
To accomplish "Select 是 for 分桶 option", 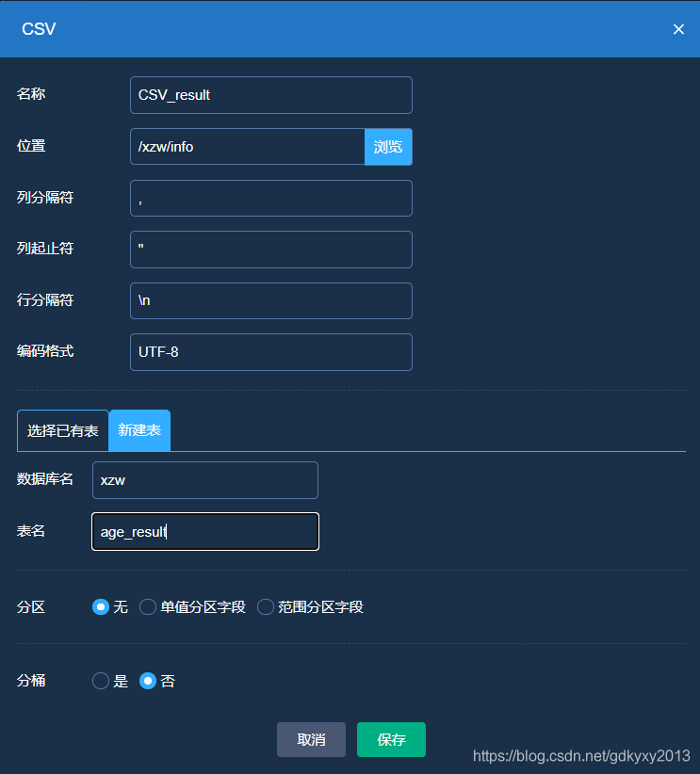I will (x=101, y=681).
